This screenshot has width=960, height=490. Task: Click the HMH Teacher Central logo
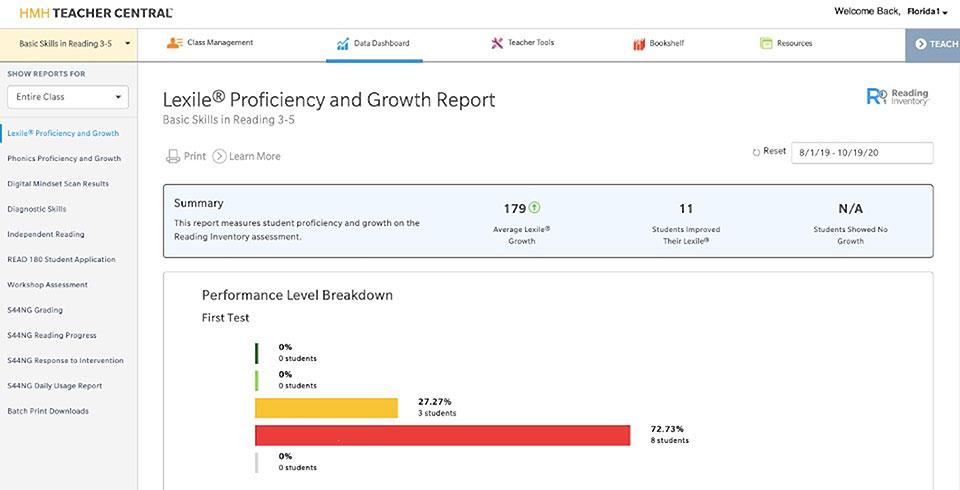(x=96, y=13)
